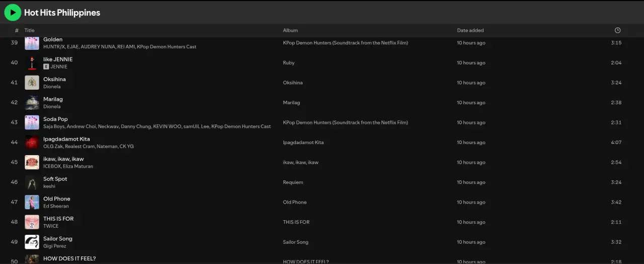The height and width of the screenshot is (264, 644).
Task: Click the 4:07 duration of Ipagdadamot Kita
Action: (616, 142)
